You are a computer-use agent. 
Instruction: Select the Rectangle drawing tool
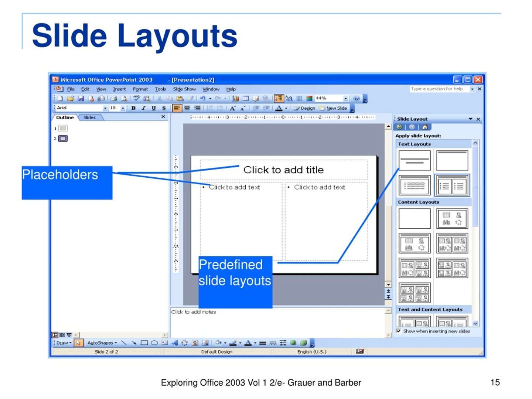point(144,343)
